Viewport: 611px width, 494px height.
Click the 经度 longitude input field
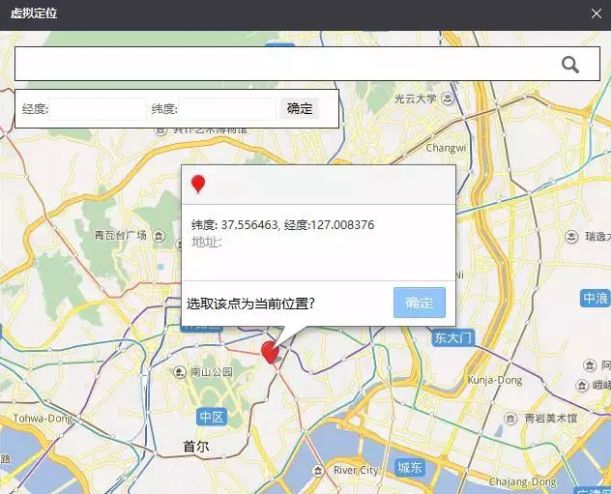click(x=97, y=109)
